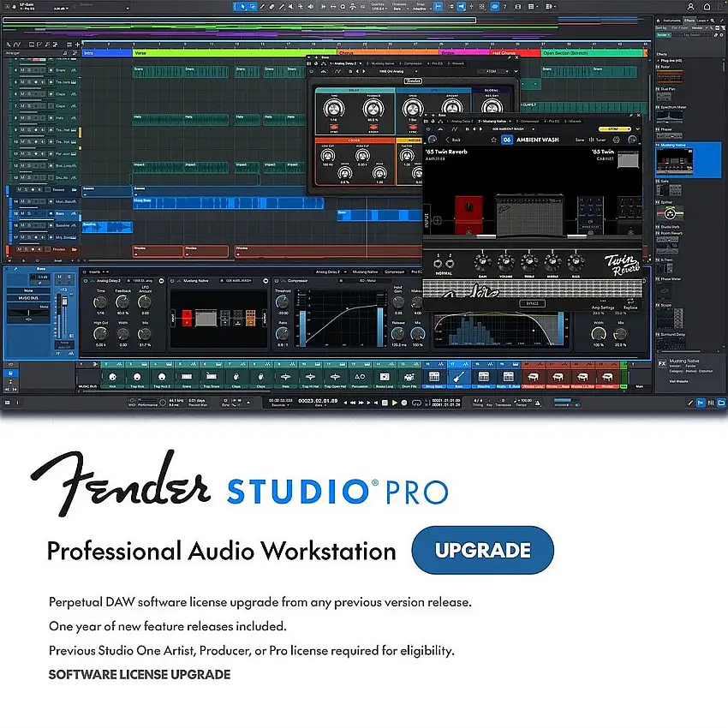Mute track 4 Snare
Screen dimensions: 728x728
[22, 70]
